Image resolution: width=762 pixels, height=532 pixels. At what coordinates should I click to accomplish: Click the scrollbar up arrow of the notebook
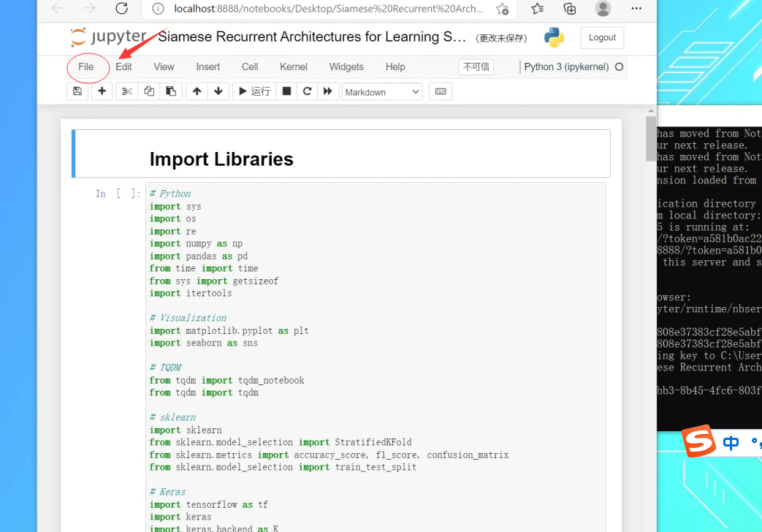click(x=651, y=111)
